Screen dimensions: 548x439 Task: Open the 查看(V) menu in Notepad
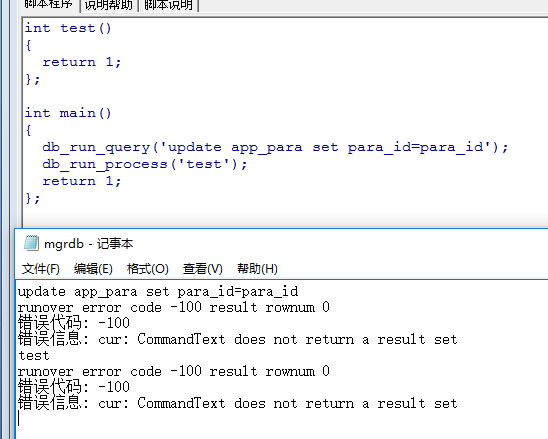(202, 269)
